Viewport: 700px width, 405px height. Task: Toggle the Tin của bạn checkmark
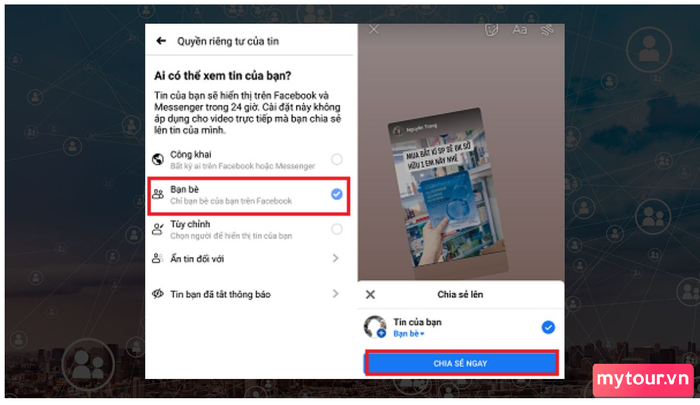click(548, 327)
